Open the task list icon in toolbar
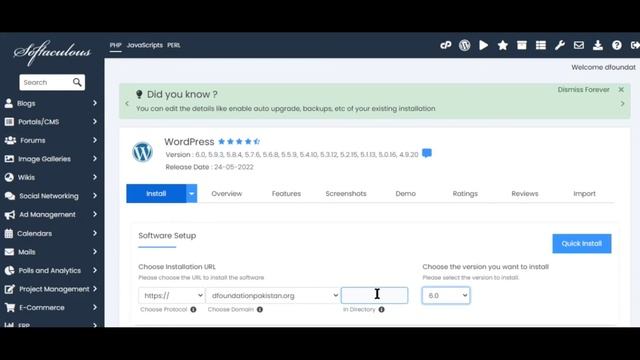 (x=541, y=45)
